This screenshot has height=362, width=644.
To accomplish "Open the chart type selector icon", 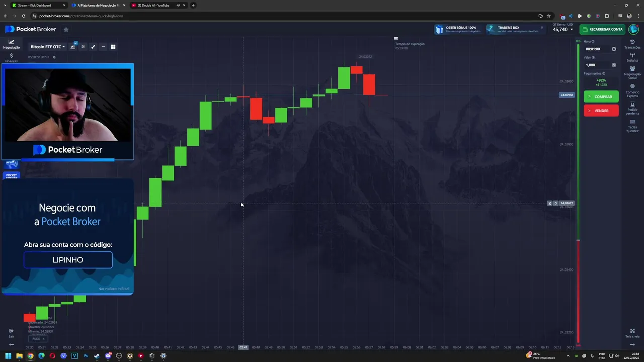I will point(73,47).
